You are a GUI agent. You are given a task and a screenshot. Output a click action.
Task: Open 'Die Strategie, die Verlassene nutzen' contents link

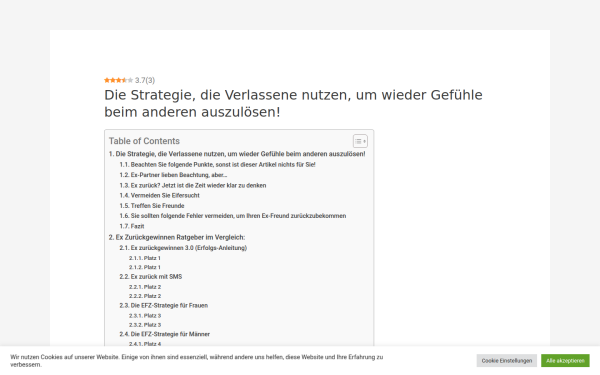[237, 154]
